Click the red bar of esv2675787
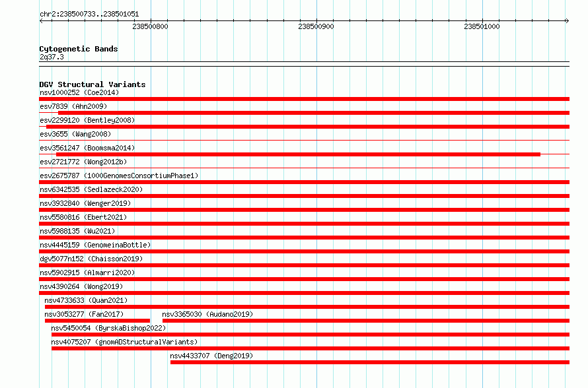588x388 pixels. (304, 182)
